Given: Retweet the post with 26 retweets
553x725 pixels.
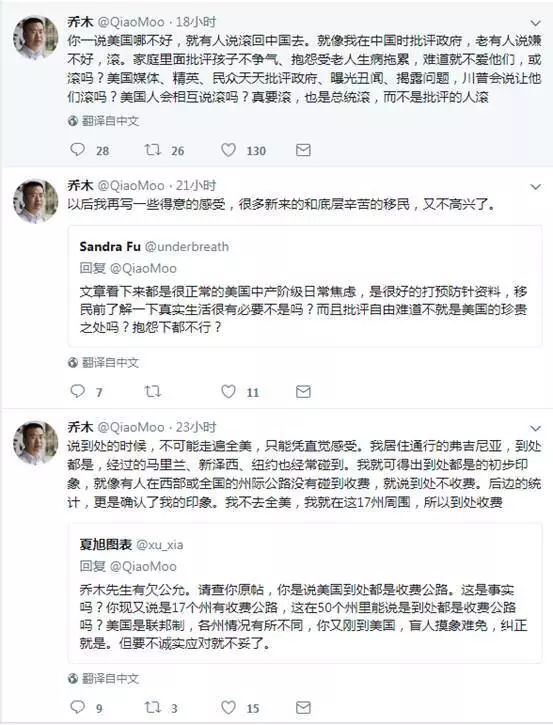Looking at the screenshot, I should [x=152, y=149].
